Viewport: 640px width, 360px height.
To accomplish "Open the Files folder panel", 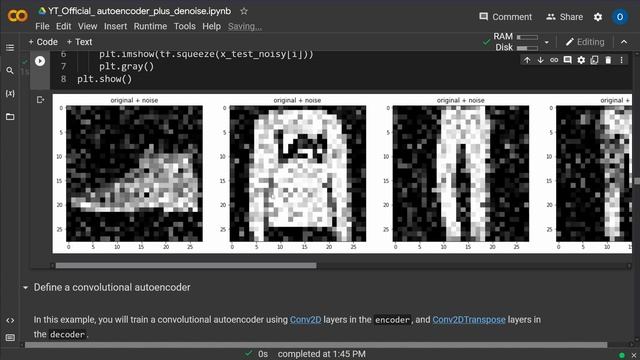I will click(10, 117).
